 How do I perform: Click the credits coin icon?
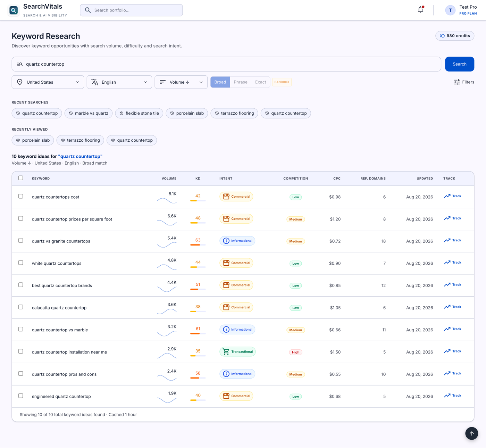(x=442, y=36)
